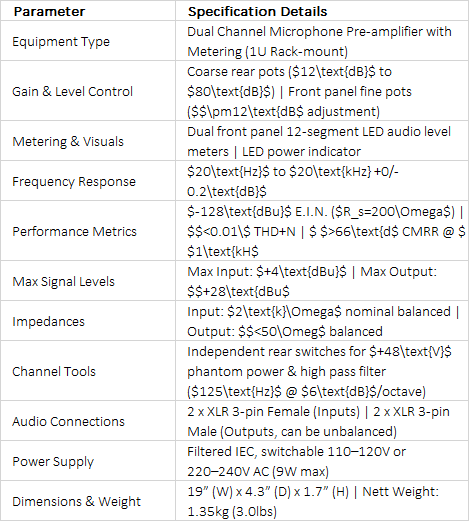Click the Coarse rear pots specification text
469x521 pixels.
pos(322,91)
